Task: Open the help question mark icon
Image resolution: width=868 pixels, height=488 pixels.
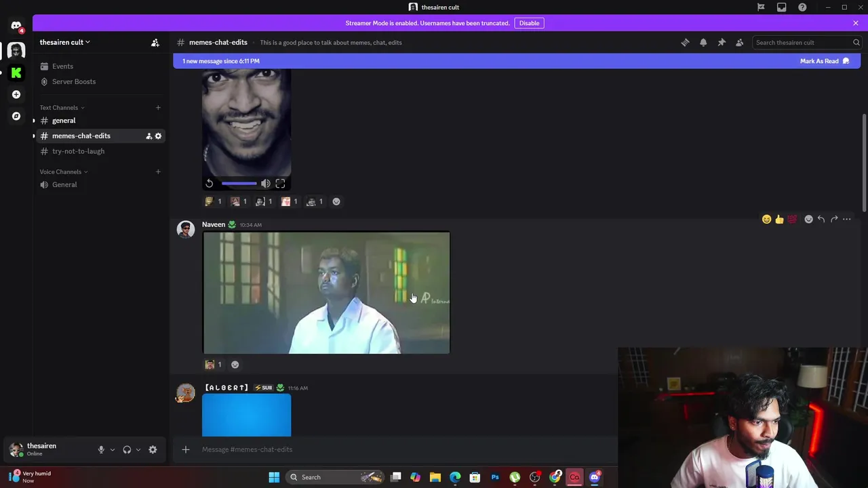Action: point(802,7)
